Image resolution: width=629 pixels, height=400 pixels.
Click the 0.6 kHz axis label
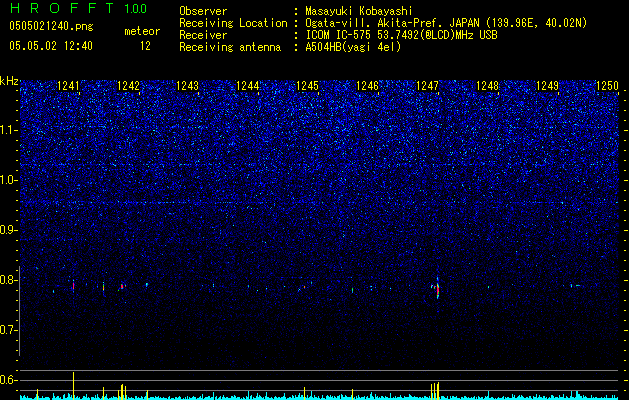pyautogui.click(x=9, y=380)
